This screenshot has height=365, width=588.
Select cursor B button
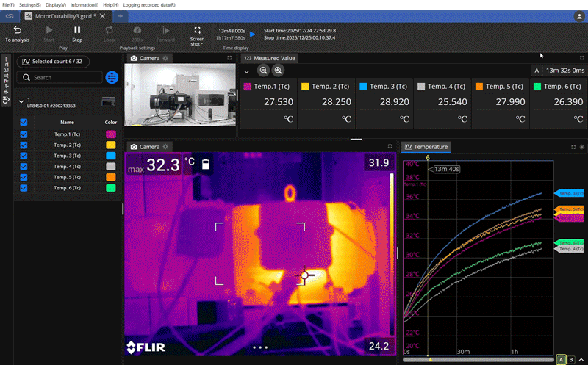point(573,358)
